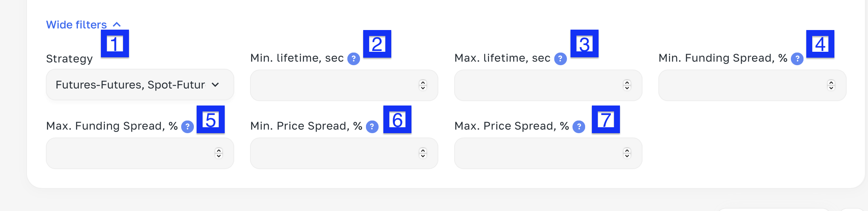Click into the Min. Funding Spread field

point(743,85)
